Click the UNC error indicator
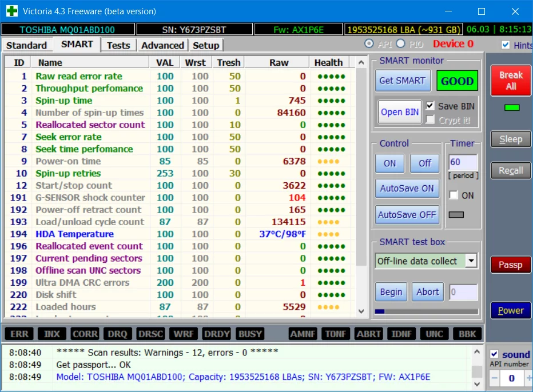Screen dimensions: 533x392 tap(435, 334)
